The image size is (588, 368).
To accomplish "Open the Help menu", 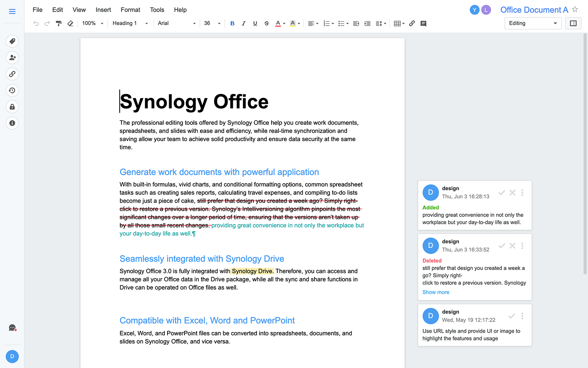I will pos(180,10).
